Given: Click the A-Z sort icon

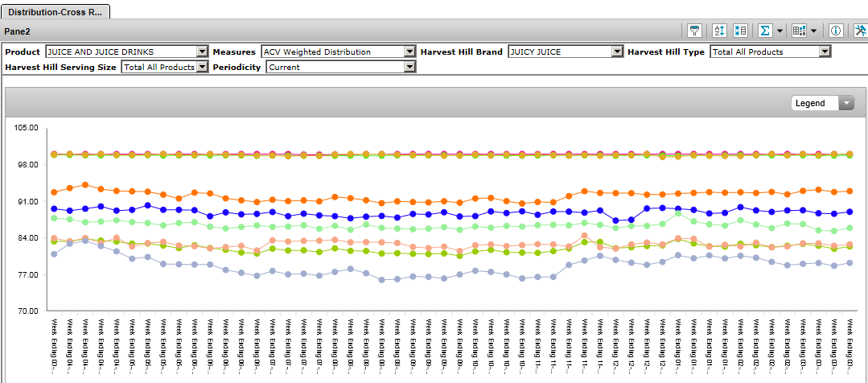Looking at the screenshot, I should (x=718, y=31).
